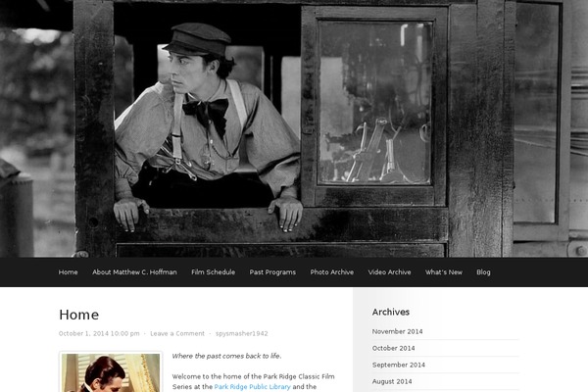The image size is (588, 392).
Task: Go to Film Schedule
Action: (x=213, y=272)
